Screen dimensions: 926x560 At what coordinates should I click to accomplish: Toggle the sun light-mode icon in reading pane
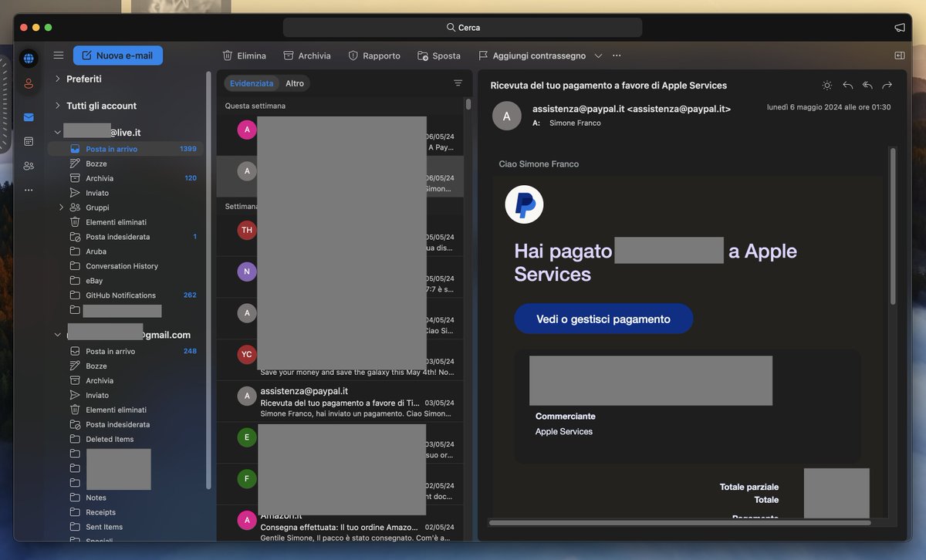(x=827, y=85)
